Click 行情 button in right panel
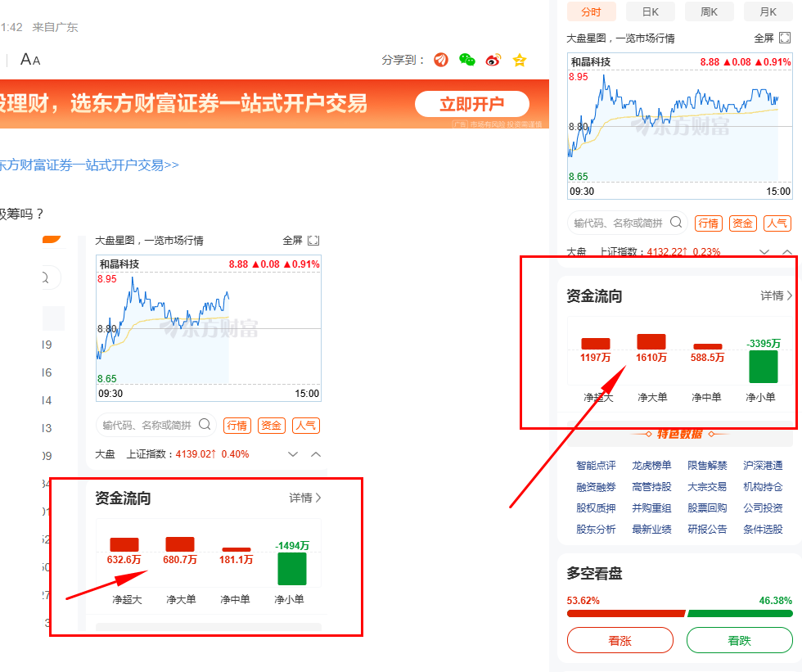The width and height of the screenshot is (802, 672). click(709, 223)
